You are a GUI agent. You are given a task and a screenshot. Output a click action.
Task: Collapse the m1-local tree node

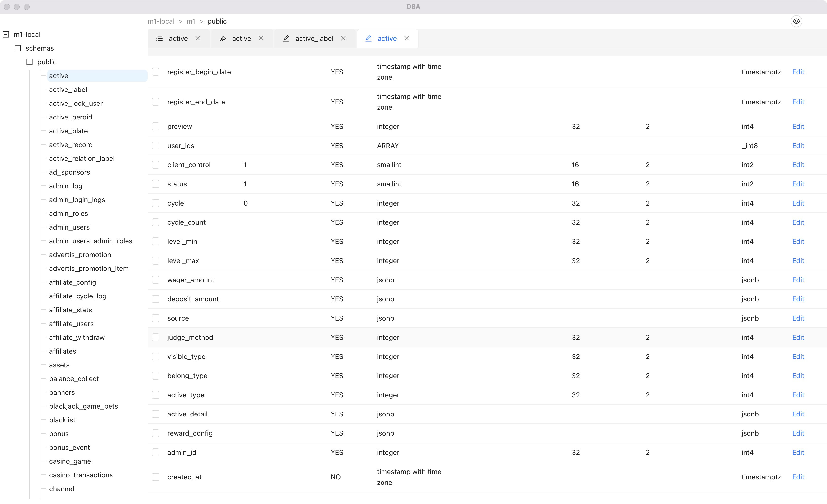(6, 34)
